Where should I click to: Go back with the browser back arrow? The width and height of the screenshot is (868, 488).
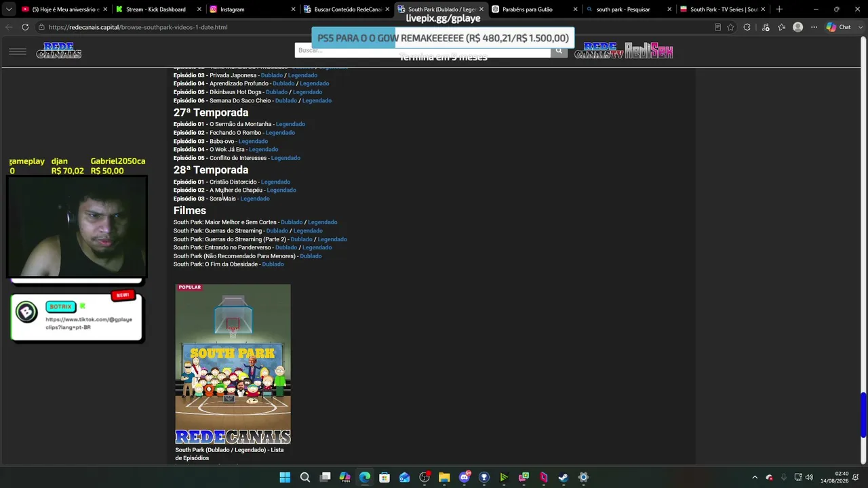8,27
